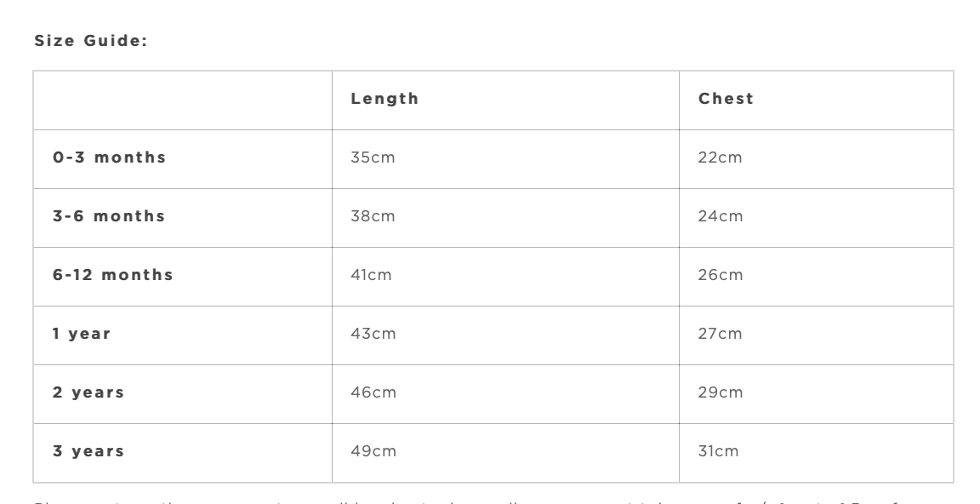Click the 0-3 months row label
The image size is (980, 504).
coord(109,157)
